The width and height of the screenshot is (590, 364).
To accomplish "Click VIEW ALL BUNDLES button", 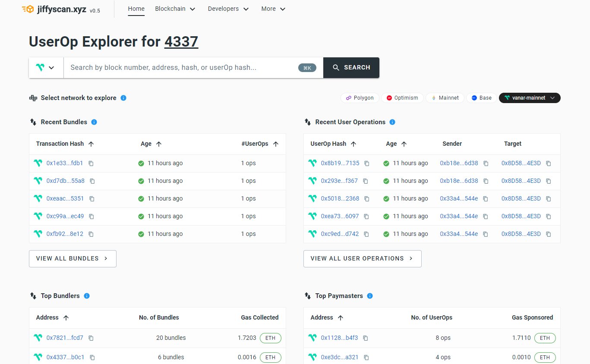I will coord(73,258).
